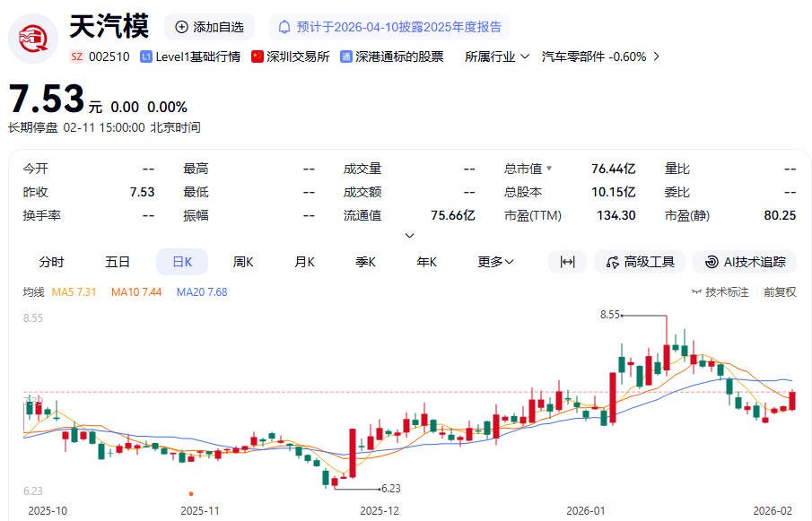The image size is (812, 521).
Task: Switch to the 分时 chart tab
Action: tap(51, 262)
